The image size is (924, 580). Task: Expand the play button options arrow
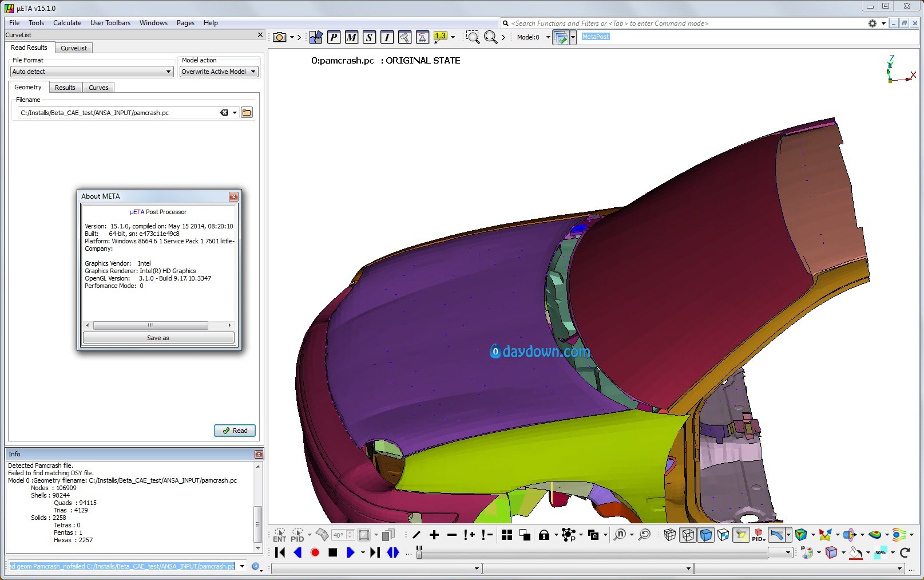(x=363, y=553)
